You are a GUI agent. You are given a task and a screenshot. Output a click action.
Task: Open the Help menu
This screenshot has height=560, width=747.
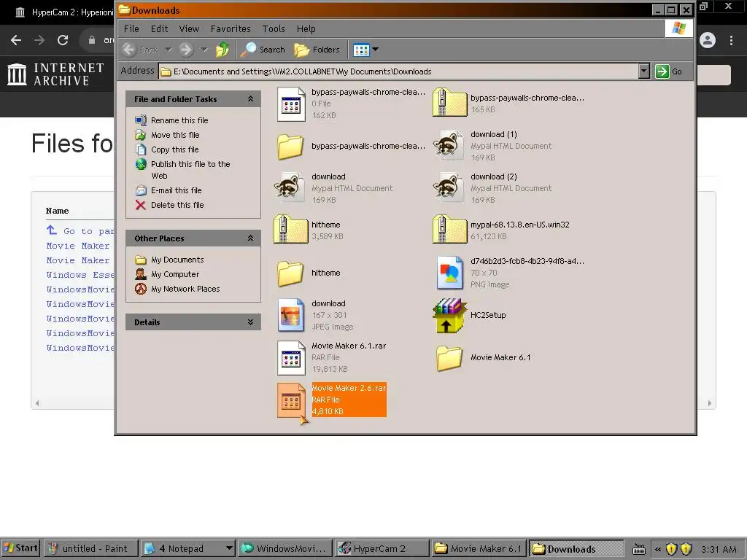coord(306,28)
